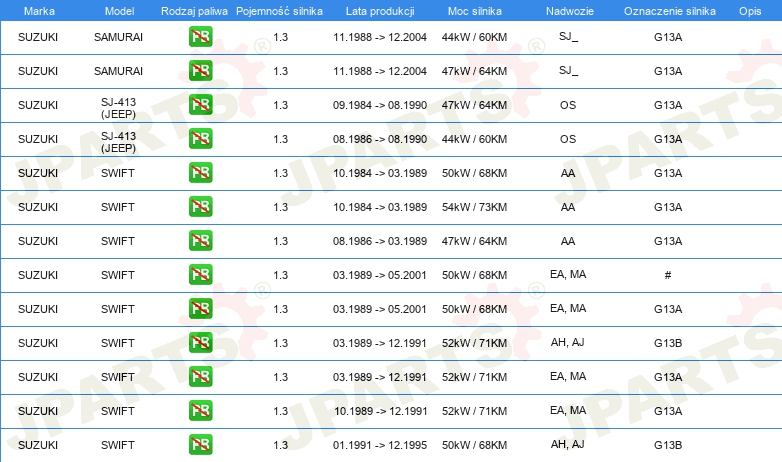782x462 pixels.
Task: Select 52kW / 71KM in the 10.1989 row
Action: click(474, 411)
